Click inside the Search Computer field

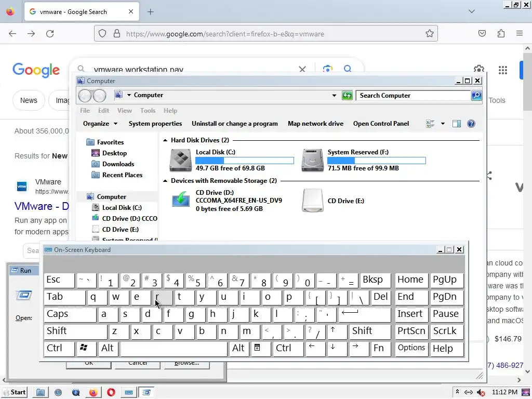coord(413,96)
